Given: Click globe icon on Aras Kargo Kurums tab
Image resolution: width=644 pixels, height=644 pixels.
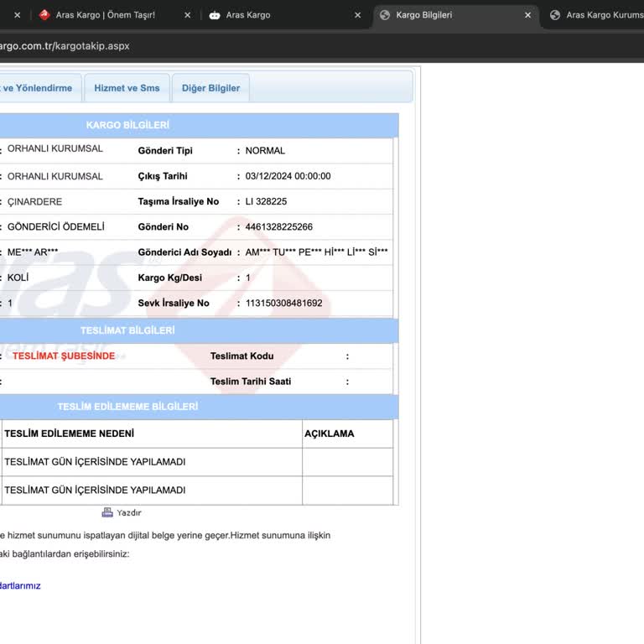Looking at the screenshot, I should coord(554,15).
